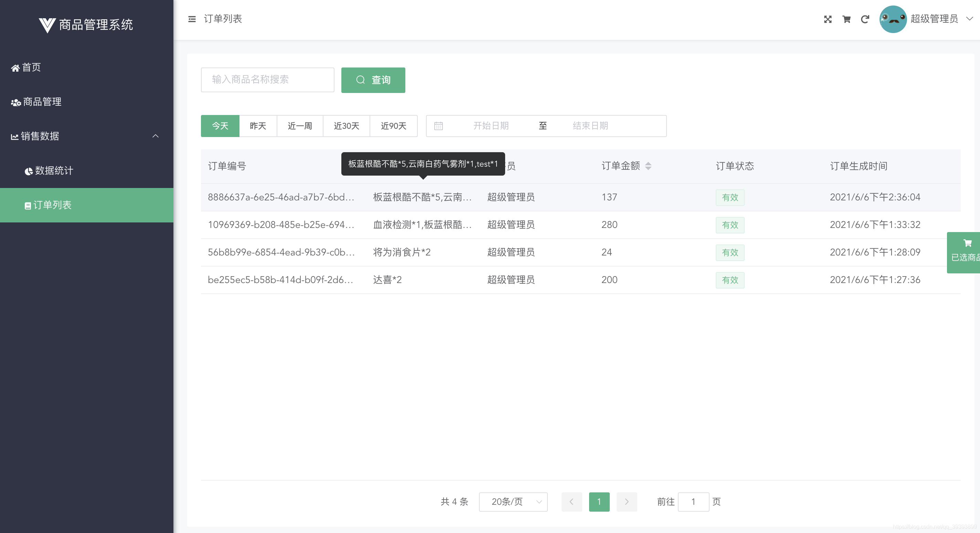
Task: Open the 超级管理员 user dropdown arrow
Action: point(969,19)
